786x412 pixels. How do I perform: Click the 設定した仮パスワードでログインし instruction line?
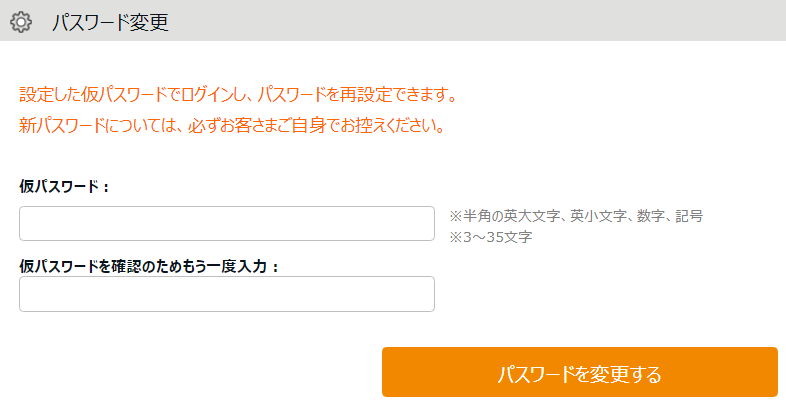[238, 96]
